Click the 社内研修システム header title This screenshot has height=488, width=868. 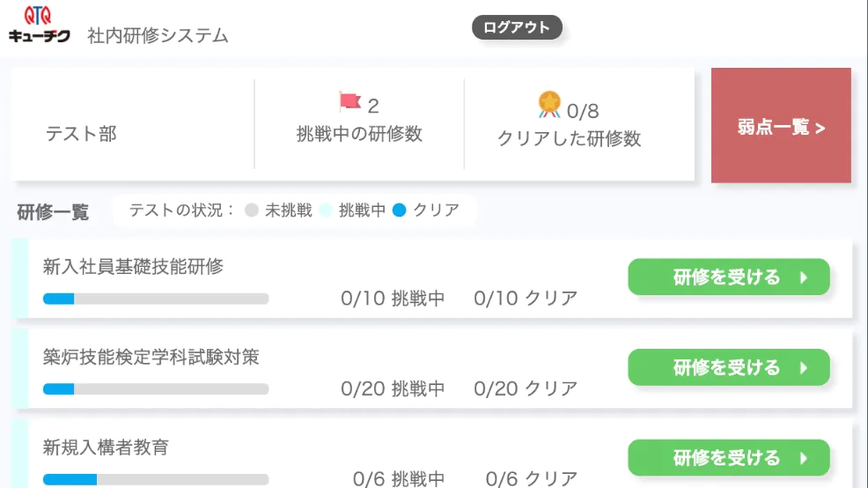pyautogui.click(x=158, y=36)
